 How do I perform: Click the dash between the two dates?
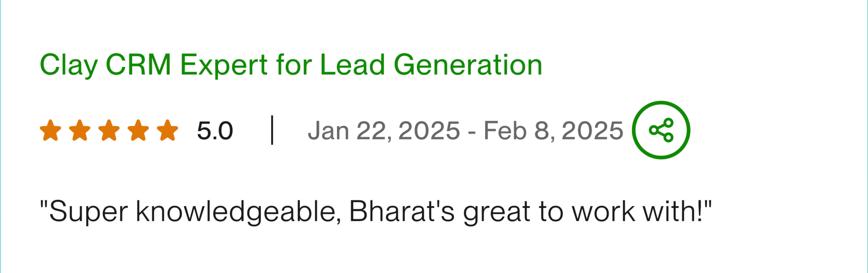pos(471,131)
